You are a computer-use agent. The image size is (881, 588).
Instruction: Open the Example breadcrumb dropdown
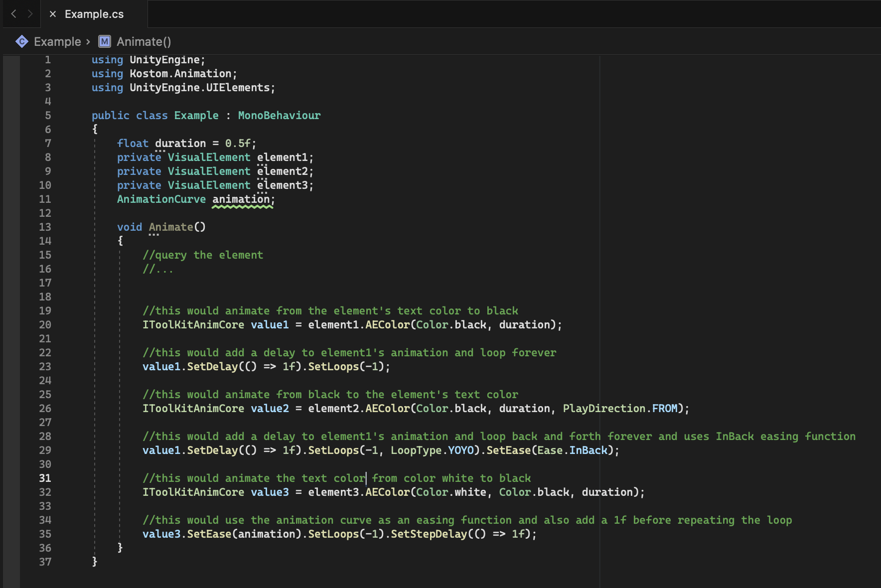[57, 41]
